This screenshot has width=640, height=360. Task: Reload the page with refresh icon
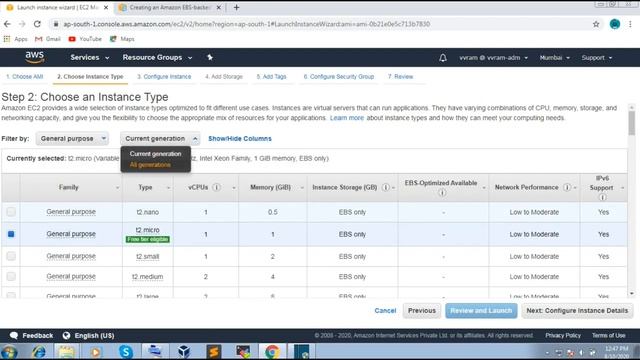click(37, 24)
